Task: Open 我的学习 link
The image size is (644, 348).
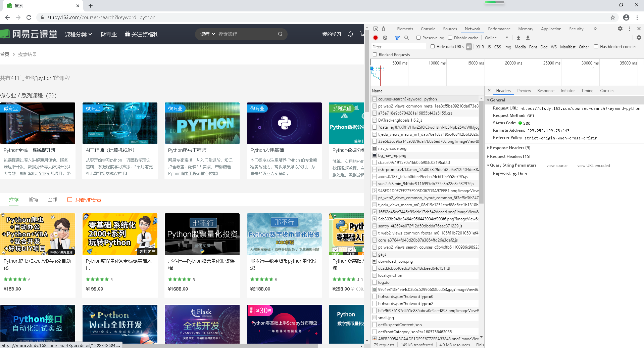Action: (332, 34)
